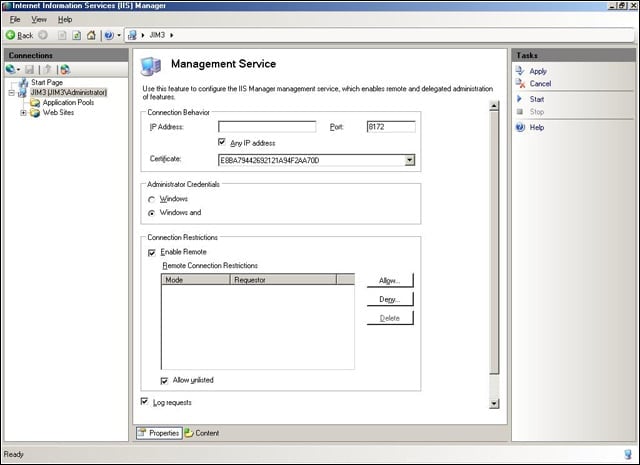The width and height of the screenshot is (640, 465).
Task: Toggle the Any IP address checkbox
Action: pyautogui.click(x=222, y=142)
